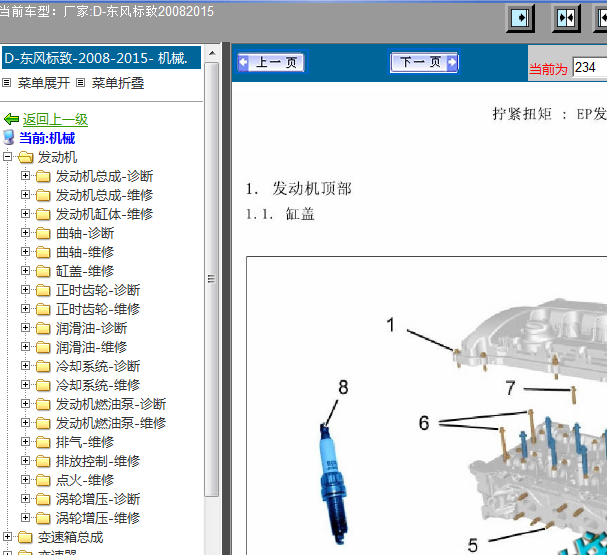Screen dimensions: 607x555
Task: Click folder icon for 点火-维修
Action: point(43,480)
